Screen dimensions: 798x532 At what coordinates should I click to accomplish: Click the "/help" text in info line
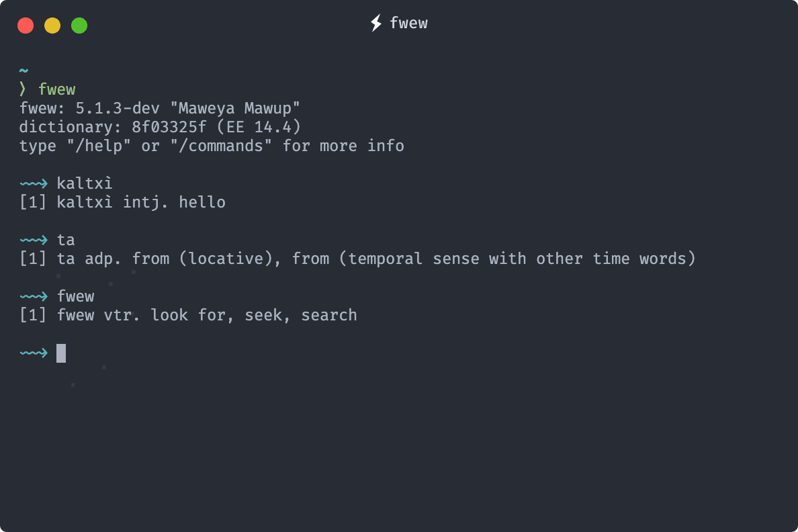[99, 146]
